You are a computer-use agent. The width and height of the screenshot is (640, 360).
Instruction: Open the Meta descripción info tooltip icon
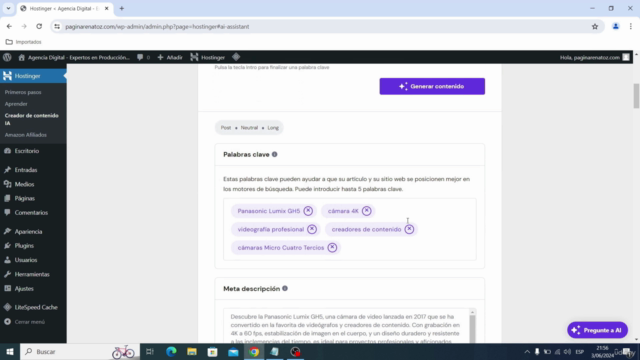(285, 289)
